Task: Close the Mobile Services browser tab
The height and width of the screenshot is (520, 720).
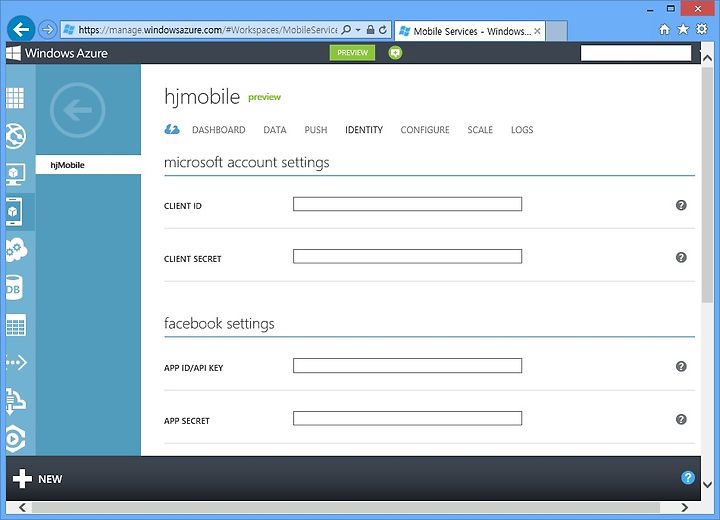Action: (x=537, y=31)
